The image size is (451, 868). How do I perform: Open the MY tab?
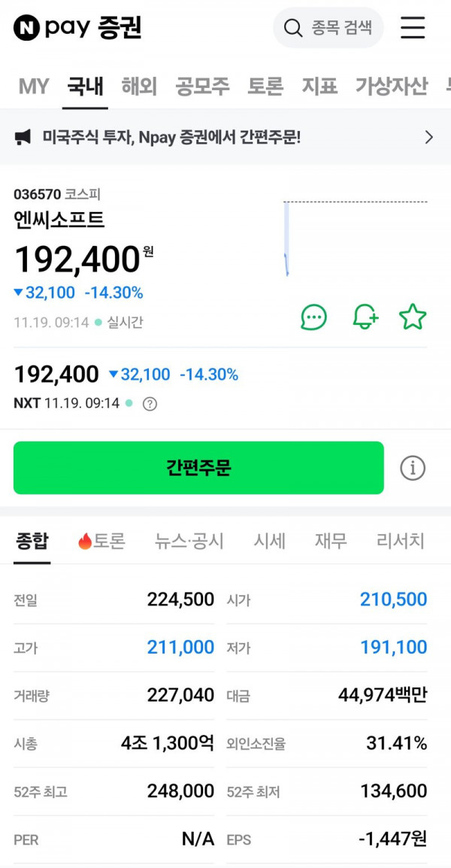point(34,86)
